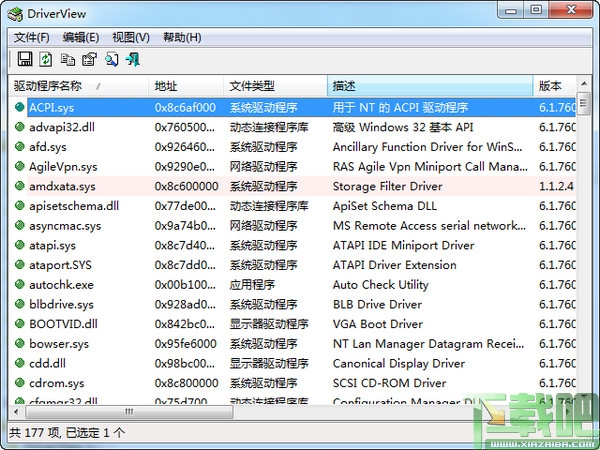This screenshot has width=600, height=450.
Task: Click the vertical scrollbar up arrow
Action: 584,83
